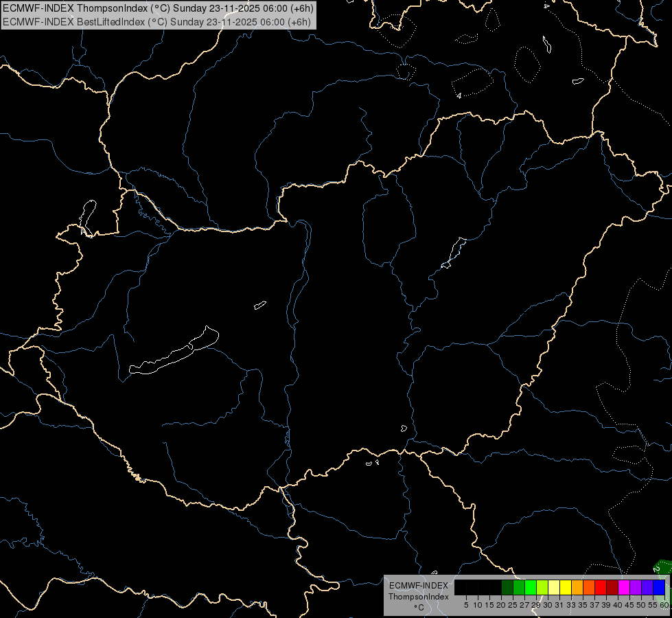Screen dimensions: 672x618
Task: Click legend tick value "33"
Action: click(571, 605)
